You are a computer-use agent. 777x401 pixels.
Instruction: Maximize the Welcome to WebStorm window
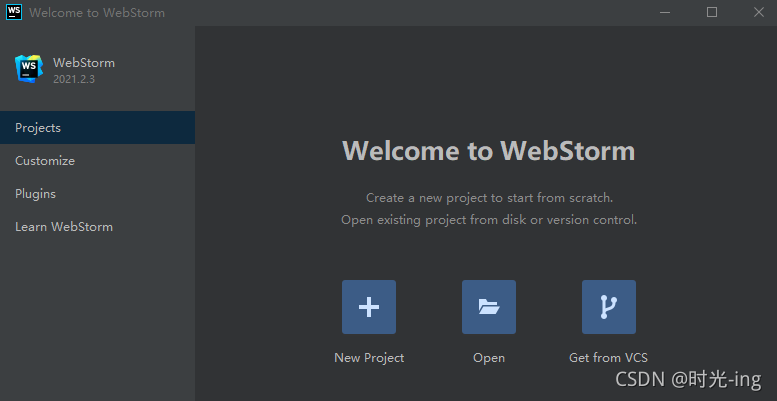(712, 12)
